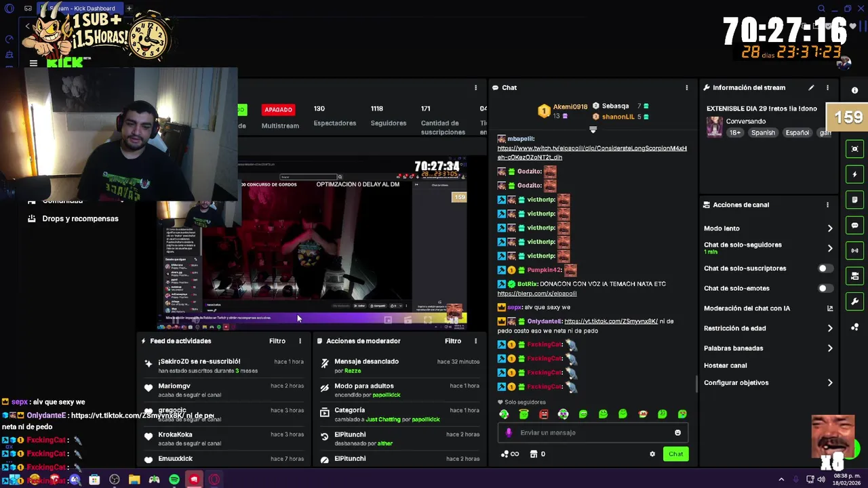Expand Configurar objetivos settings
Image resolution: width=868 pixels, height=488 pixels.
pyautogui.click(x=829, y=383)
